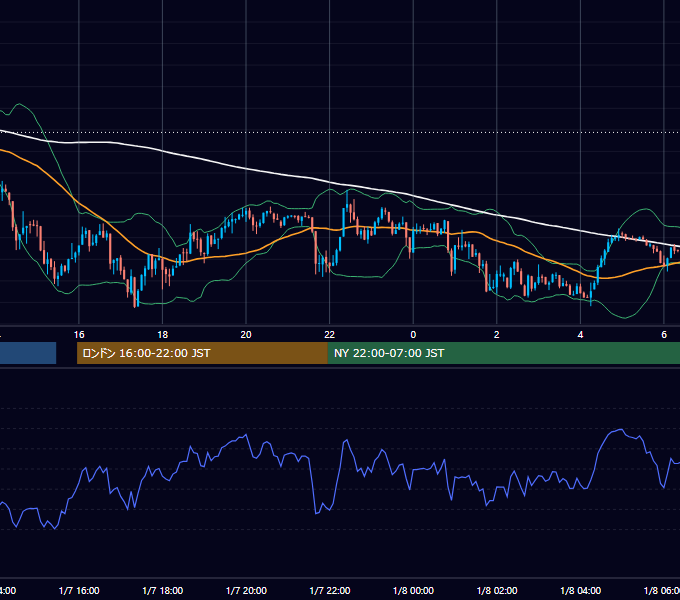
Task: Click the "1/8 04:00" oscillator axis label
Action: [x=581, y=590]
